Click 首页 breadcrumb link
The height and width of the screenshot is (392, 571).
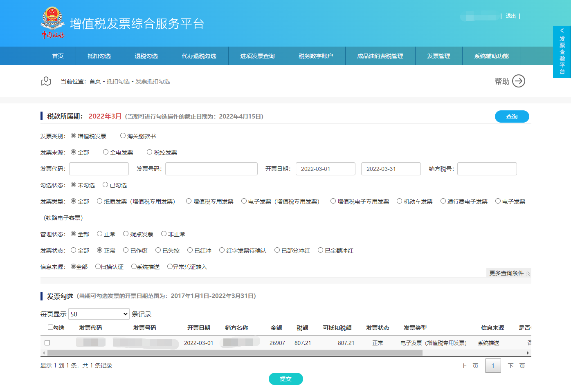95,81
